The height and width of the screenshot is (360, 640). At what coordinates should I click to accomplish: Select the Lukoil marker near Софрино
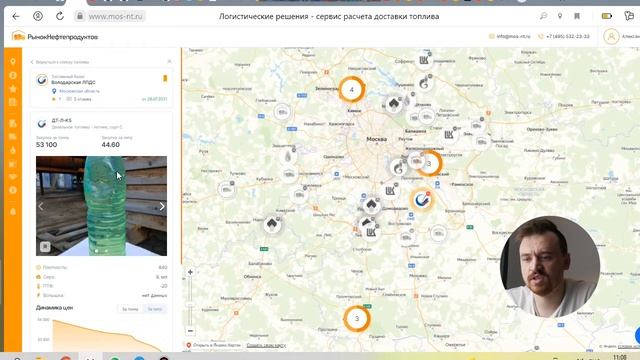pyautogui.click(x=424, y=60)
